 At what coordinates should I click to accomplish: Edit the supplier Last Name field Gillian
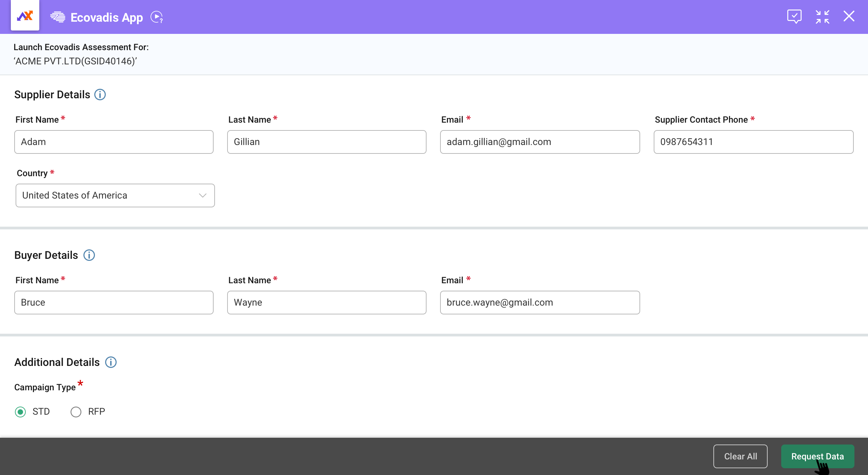tap(327, 142)
